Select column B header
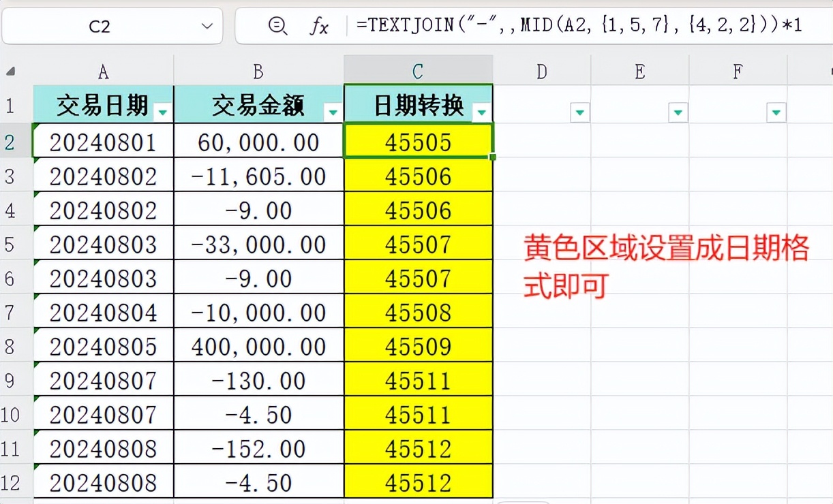This screenshot has height=504, width=833. (259, 71)
